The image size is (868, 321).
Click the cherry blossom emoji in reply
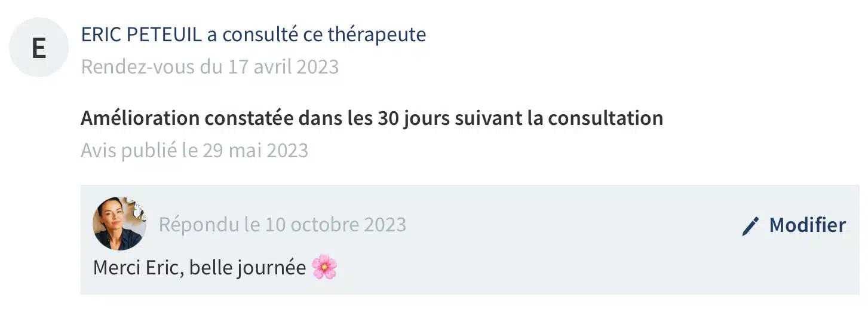click(x=324, y=267)
